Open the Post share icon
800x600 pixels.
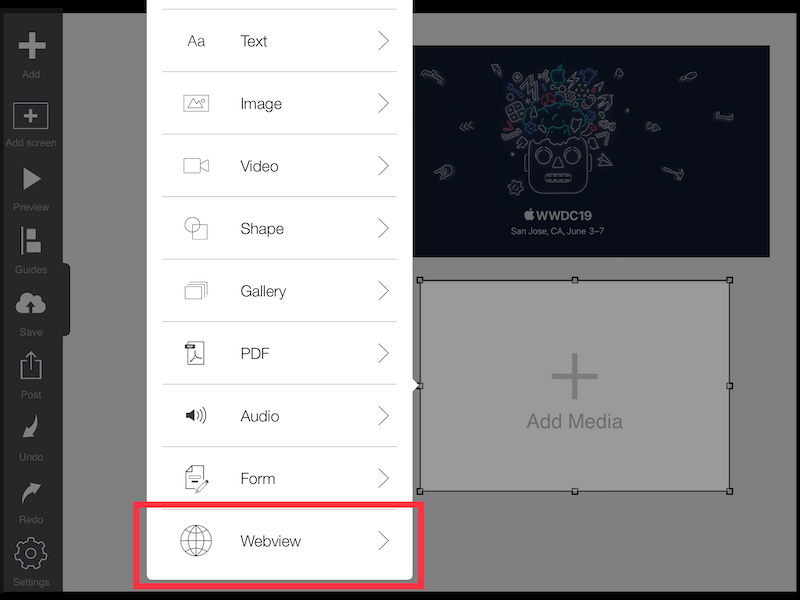pyautogui.click(x=31, y=365)
